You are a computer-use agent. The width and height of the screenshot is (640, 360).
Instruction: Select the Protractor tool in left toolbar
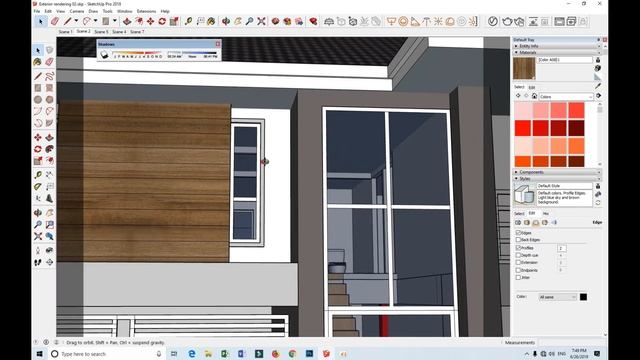(x=38, y=187)
